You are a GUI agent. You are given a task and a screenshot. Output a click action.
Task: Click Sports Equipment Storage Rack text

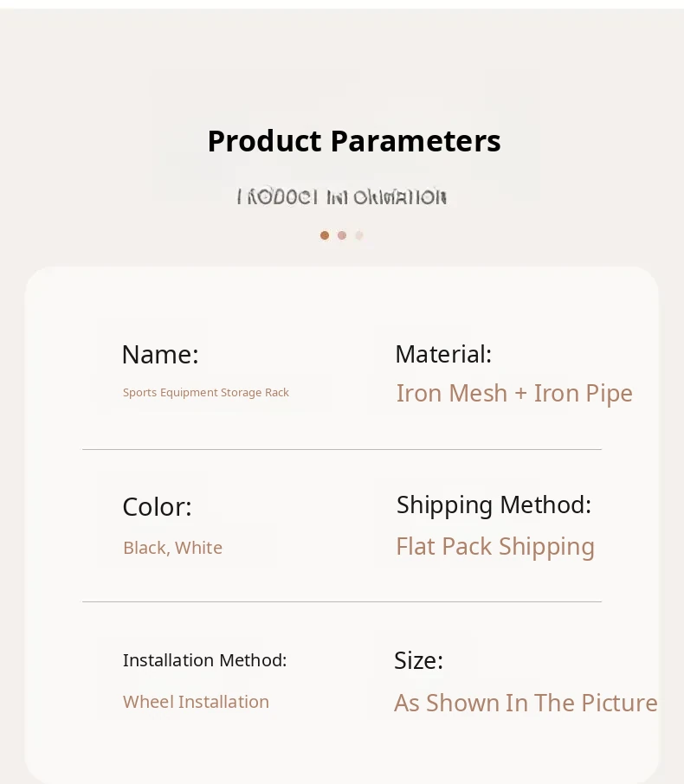point(206,393)
